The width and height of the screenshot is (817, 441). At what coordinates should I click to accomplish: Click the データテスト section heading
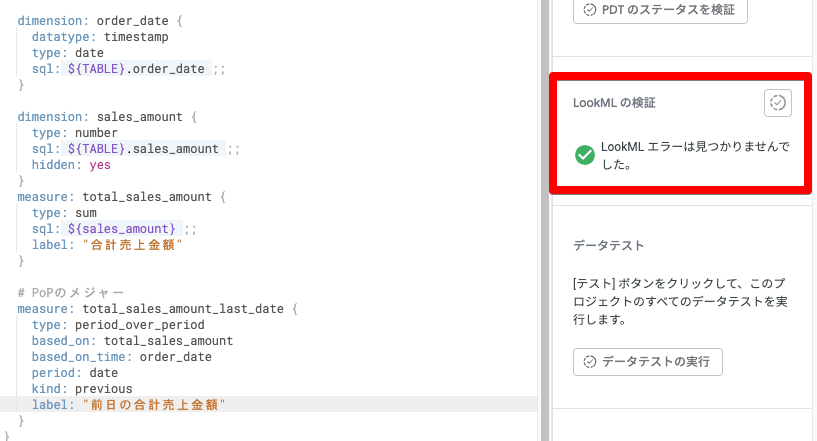pyautogui.click(x=608, y=245)
